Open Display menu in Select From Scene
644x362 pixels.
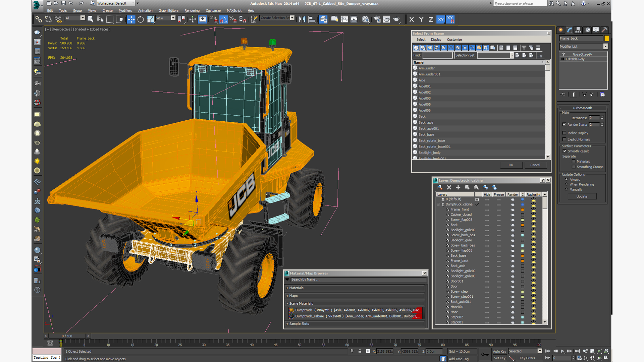436,40
